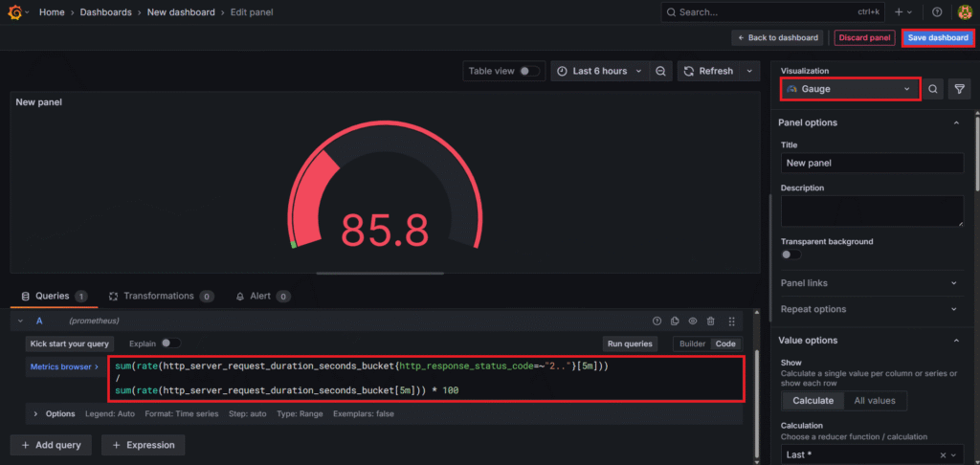Click the gauge value 85.8

coord(385,231)
